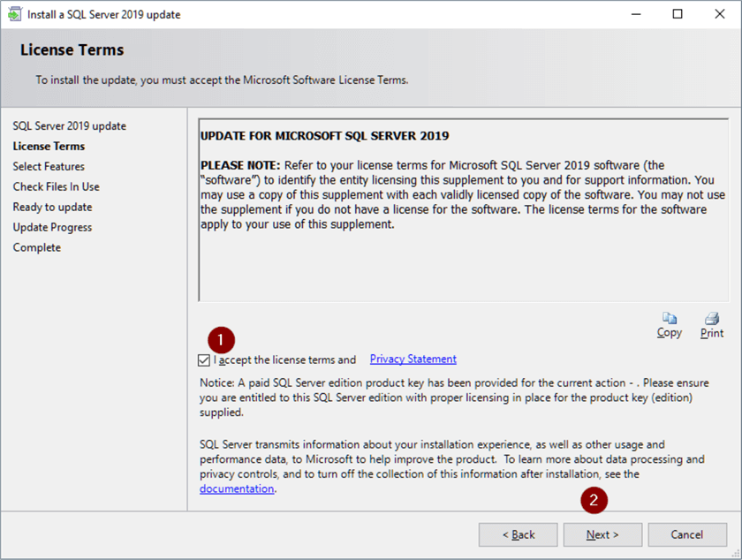Select the Complete step in sidebar
Viewport: 742px width, 560px height.
tap(37, 248)
